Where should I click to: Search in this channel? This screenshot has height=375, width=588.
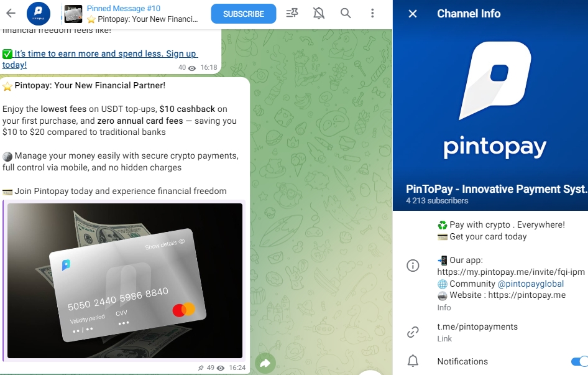(x=346, y=14)
